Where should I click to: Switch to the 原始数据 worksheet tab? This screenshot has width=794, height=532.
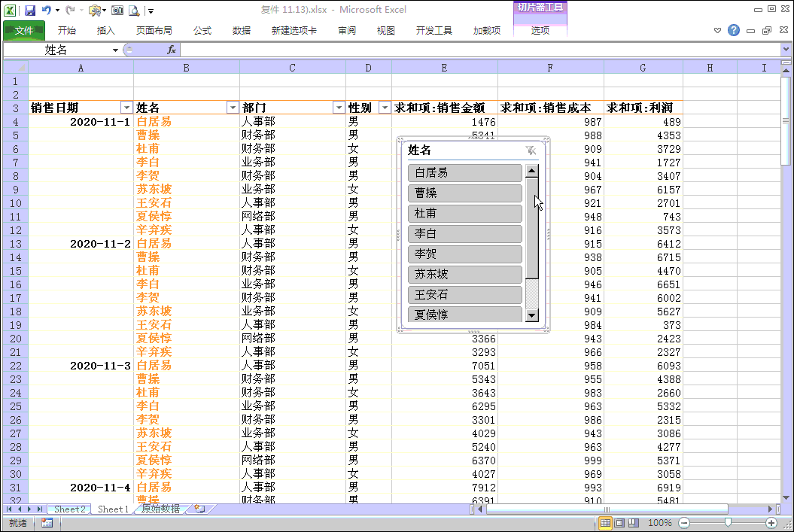(160, 509)
